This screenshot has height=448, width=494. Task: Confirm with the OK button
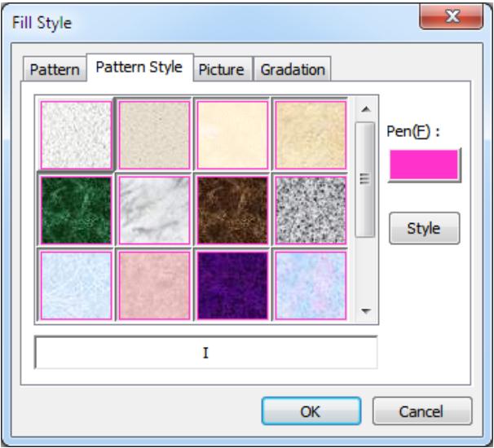click(x=309, y=412)
